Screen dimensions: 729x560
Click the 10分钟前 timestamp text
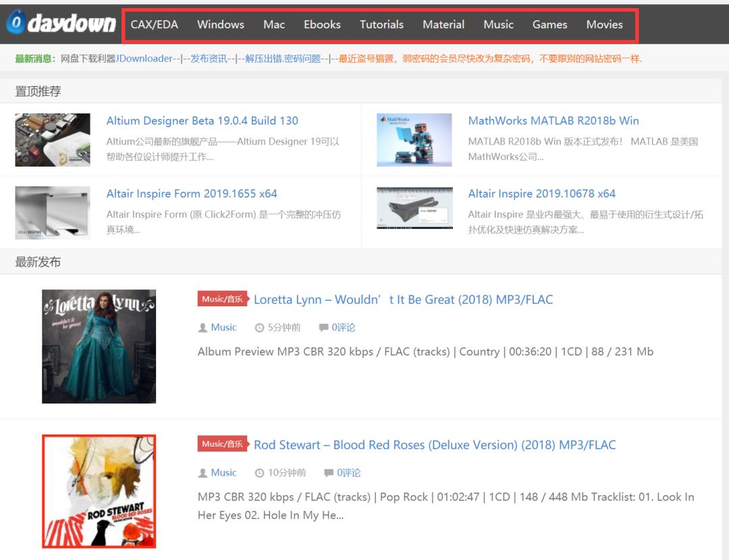(287, 473)
